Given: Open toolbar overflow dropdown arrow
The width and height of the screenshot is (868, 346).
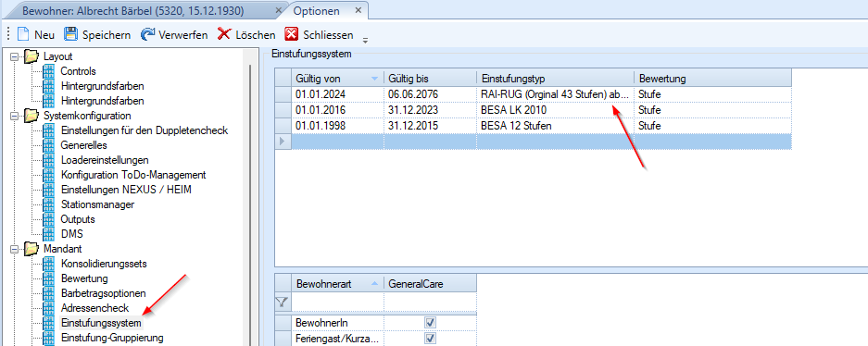Looking at the screenshot, I should tap(365, 40).
